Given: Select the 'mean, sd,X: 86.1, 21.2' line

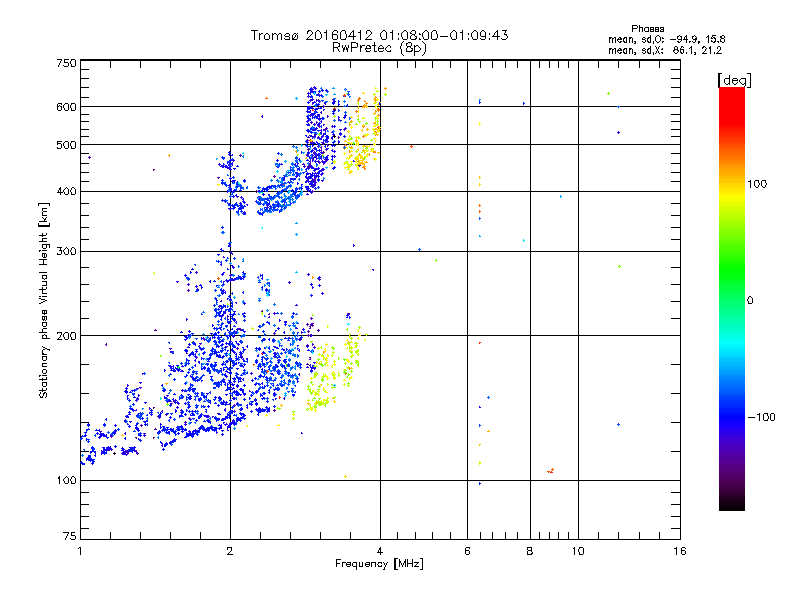Looking at the screenshot, I should click(665, 50).
